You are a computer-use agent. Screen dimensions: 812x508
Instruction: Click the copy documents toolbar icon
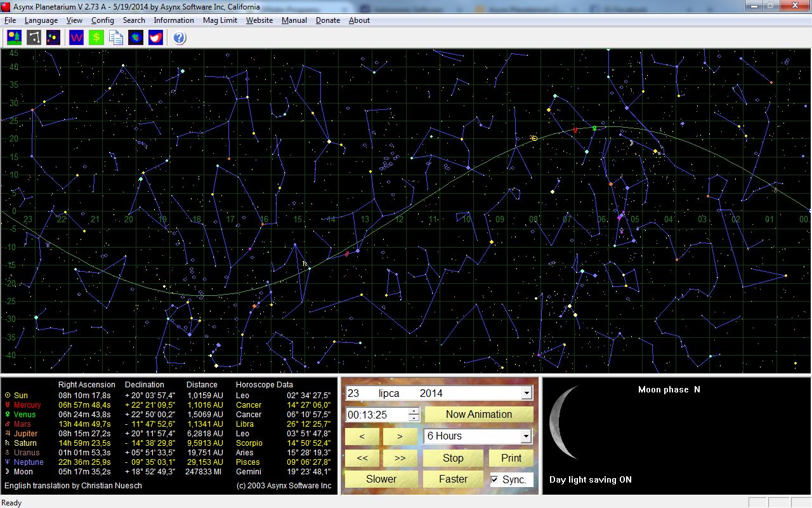(116, 37)
